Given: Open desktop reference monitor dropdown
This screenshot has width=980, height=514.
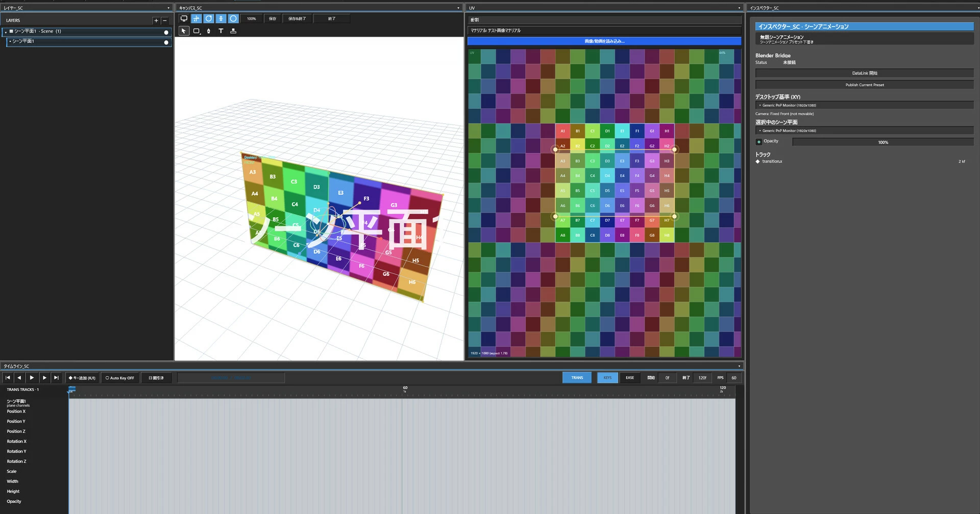Looking at the screenshot, I should click(864, 105).
